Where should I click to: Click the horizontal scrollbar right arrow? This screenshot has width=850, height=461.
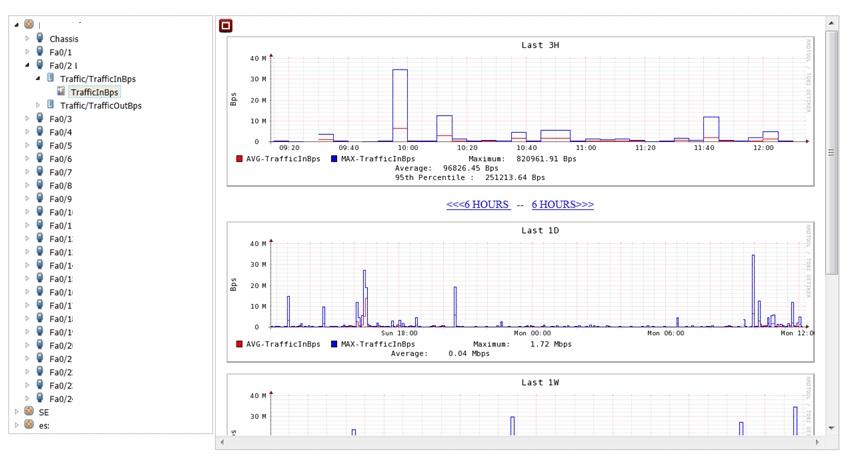817,443
